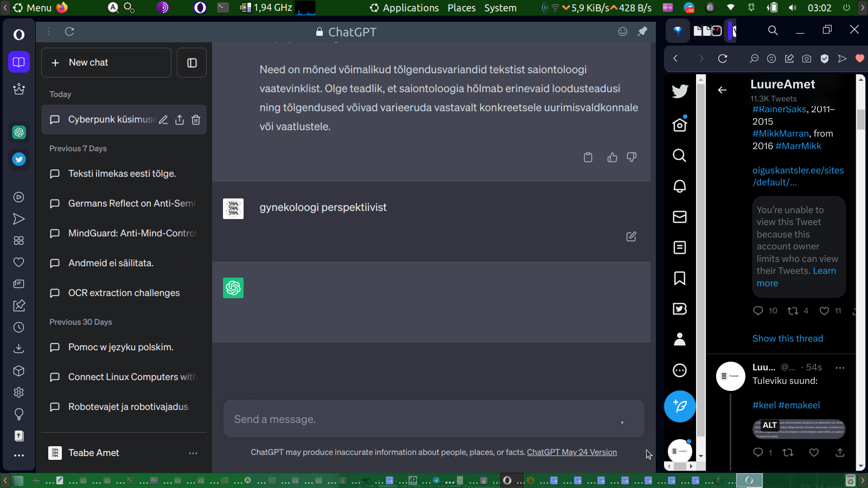Click the 'Send a message.' input field
The height and width of the screenshot is (488, 868).
(434, 419)
